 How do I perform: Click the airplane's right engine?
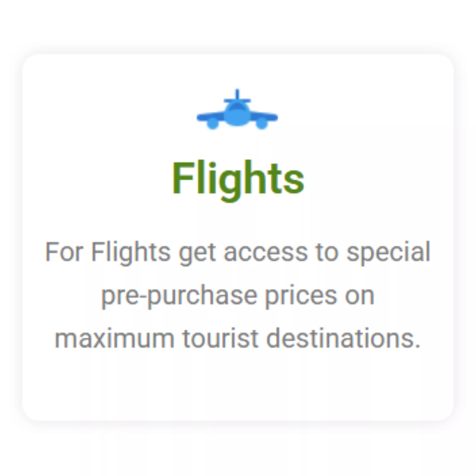click(262, 124)
